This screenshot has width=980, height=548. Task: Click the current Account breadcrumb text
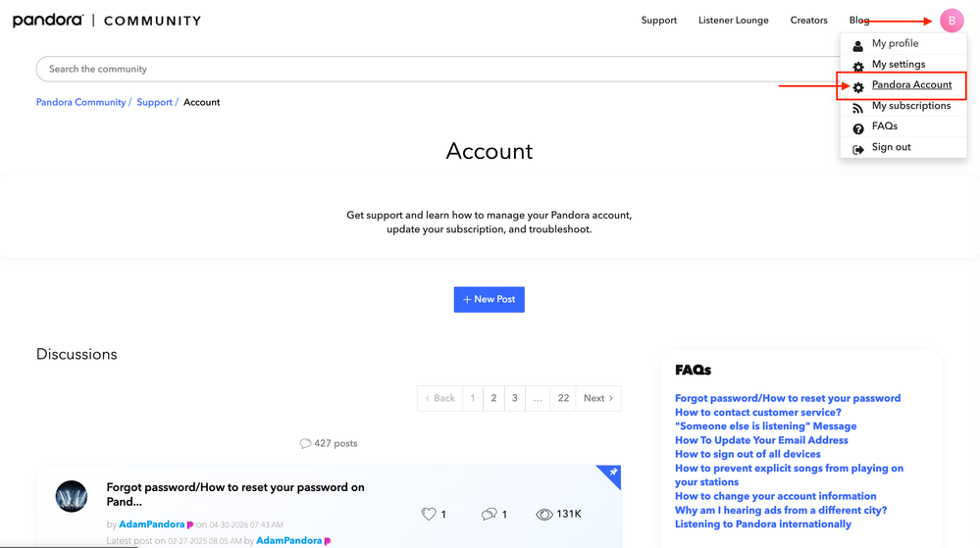coord(201,102)
